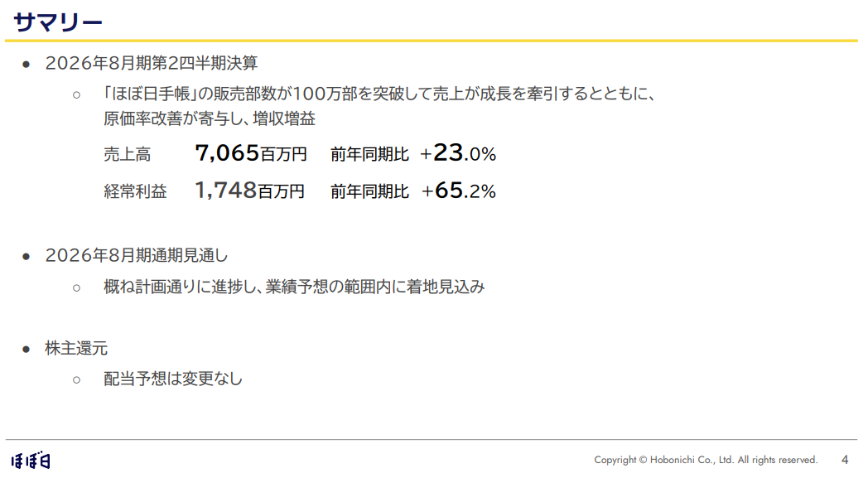Click the page number 4

[845, 459]
